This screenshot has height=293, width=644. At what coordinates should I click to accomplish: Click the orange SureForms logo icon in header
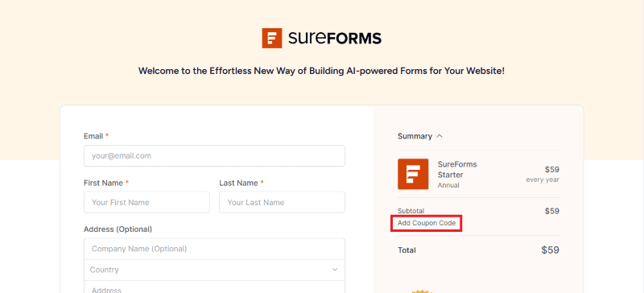point(272,38)
